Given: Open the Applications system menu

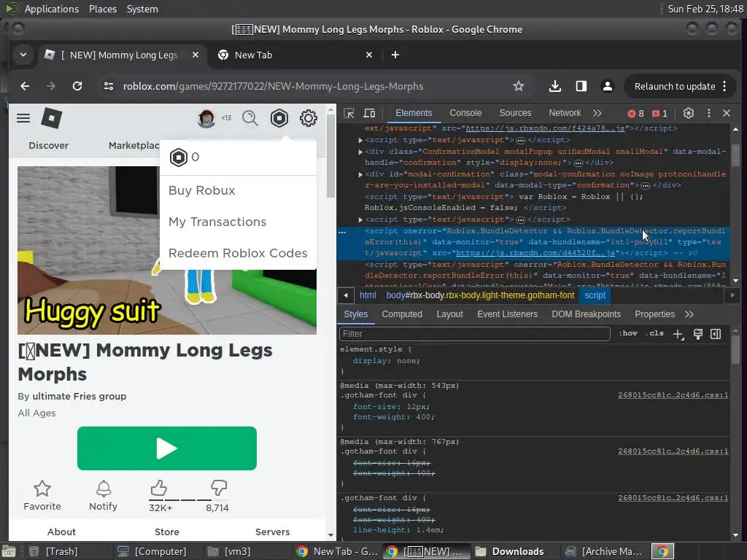Looking at the screenshot, I should (x=52, y=9).
